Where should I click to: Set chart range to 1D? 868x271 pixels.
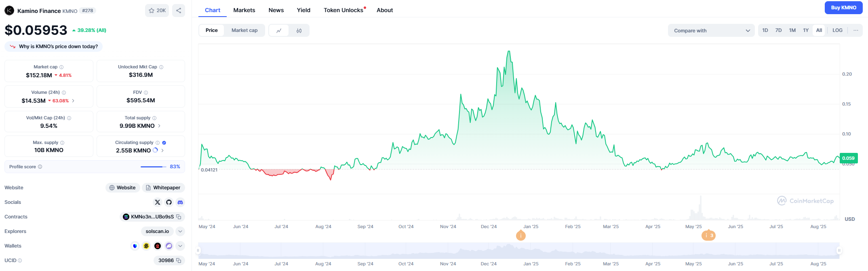[765, 30]
